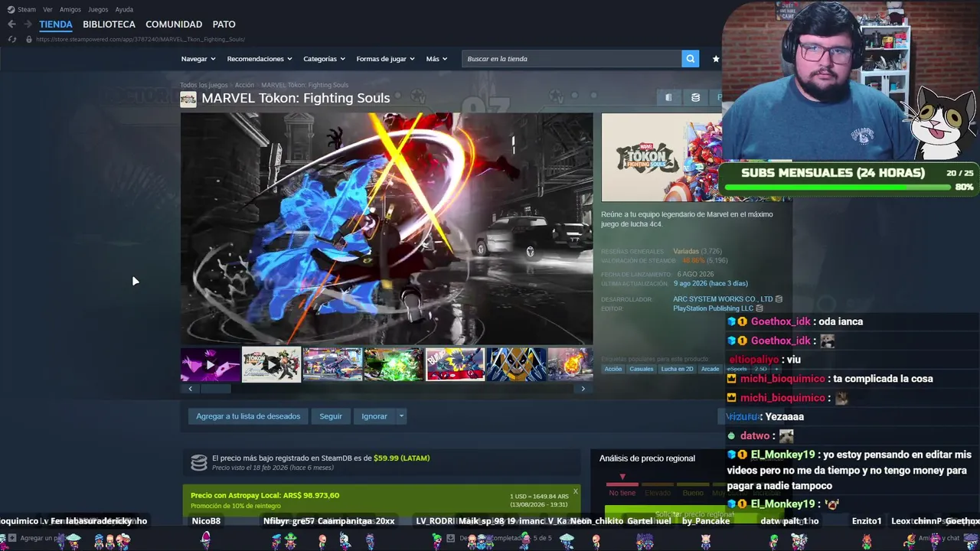Open the Ver menu
This screenshot has width=980, height=551.
click(x=47, y=9)
